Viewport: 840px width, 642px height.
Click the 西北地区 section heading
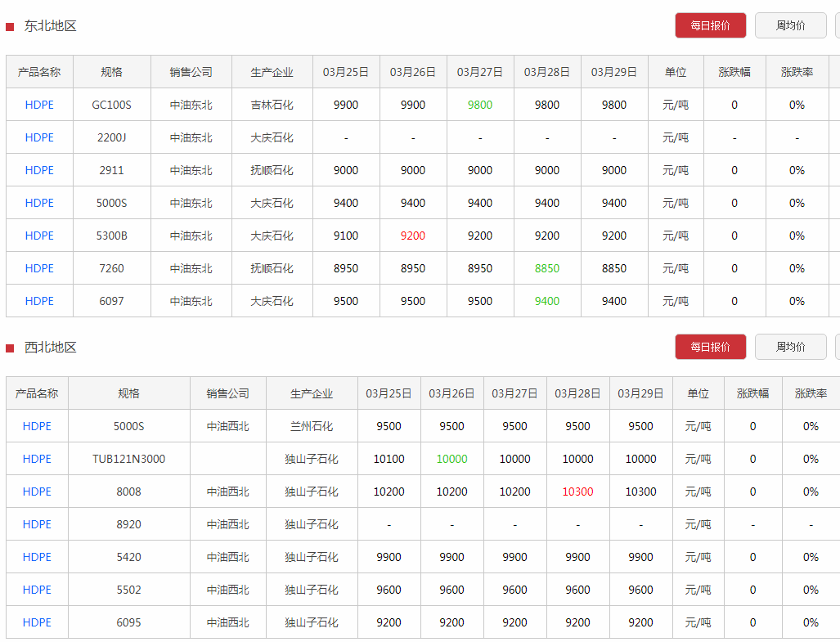(51, 348)
